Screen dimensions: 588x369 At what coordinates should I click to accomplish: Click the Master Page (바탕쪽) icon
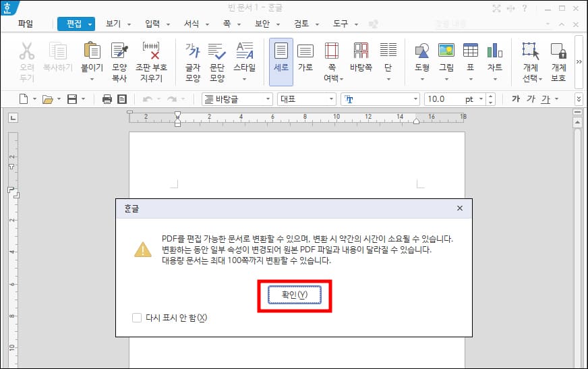pyautogui.click(x=361, y=51)
